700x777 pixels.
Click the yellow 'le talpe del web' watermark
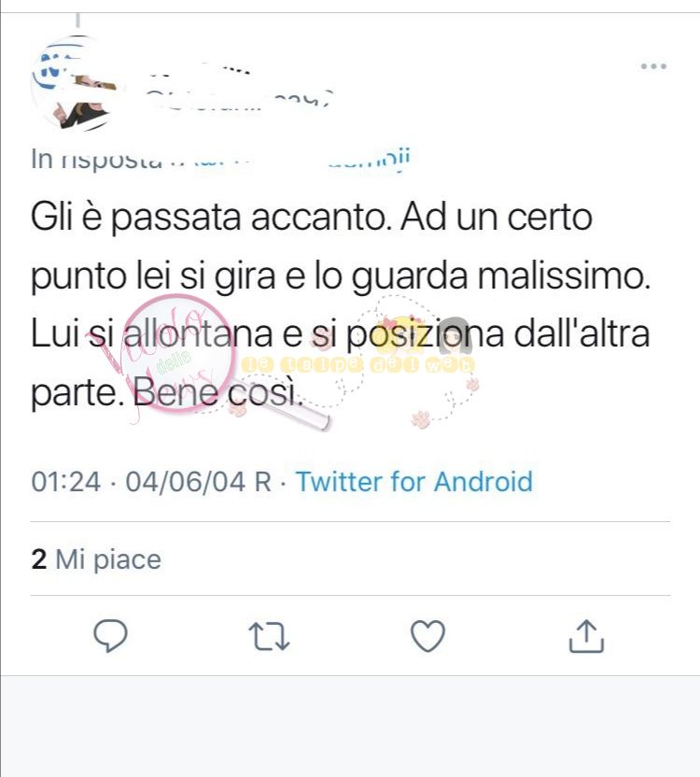click(x=357, y=365)
